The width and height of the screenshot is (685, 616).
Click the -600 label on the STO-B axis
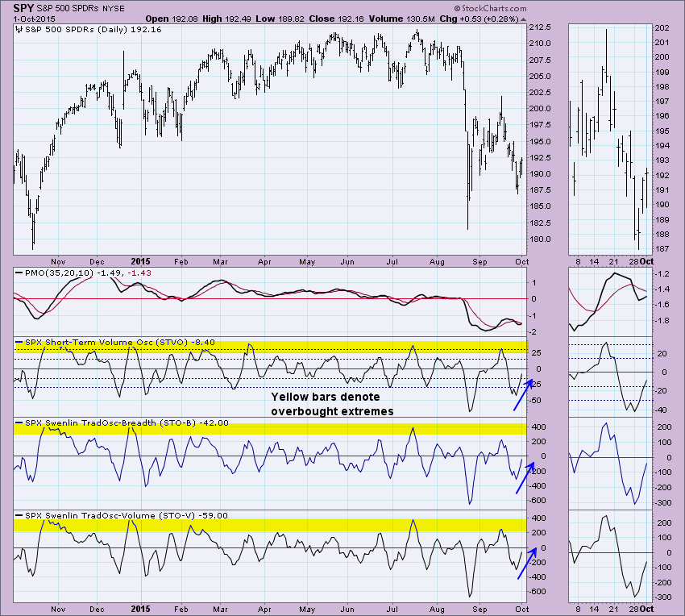coord(538,501)
